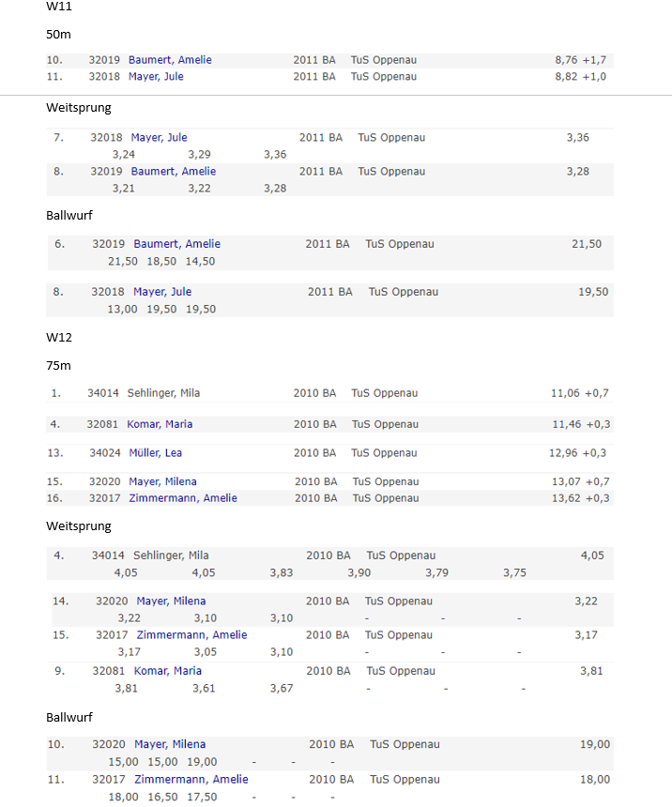Open Baumert, Amelie in W11 Ballwurf results

tap(176, 244)
